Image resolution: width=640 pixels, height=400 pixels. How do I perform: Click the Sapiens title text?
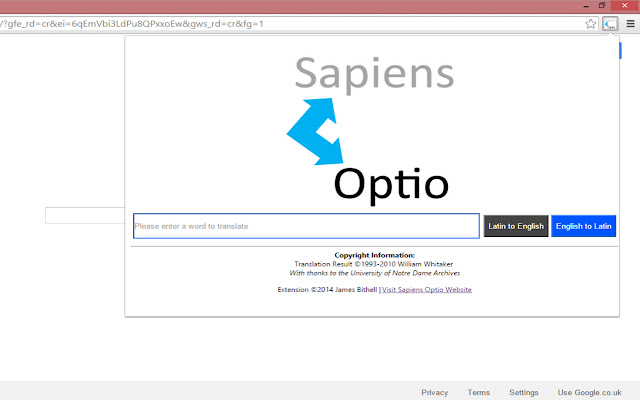[x=374, y=74]
